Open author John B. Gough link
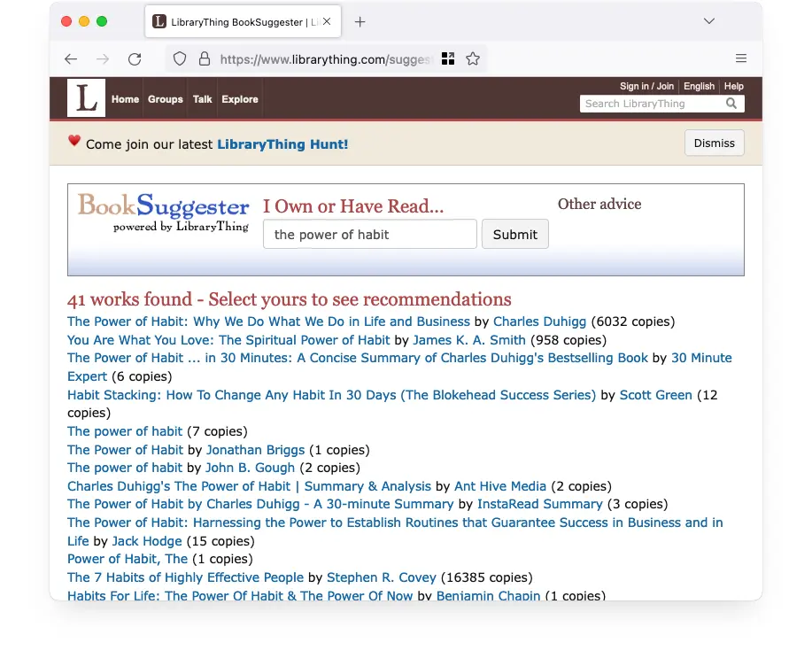Viewport: 812px width, 666px height. pos(250,468)
